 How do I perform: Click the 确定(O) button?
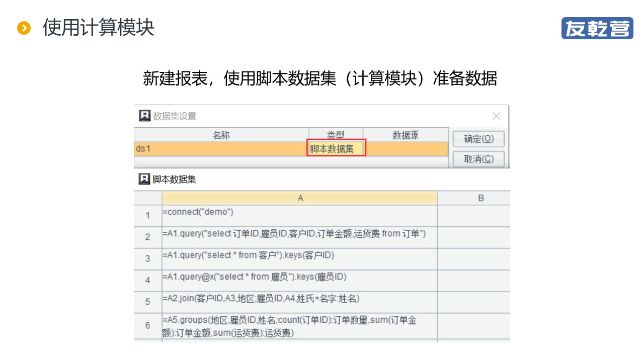(x=478, y=139)
